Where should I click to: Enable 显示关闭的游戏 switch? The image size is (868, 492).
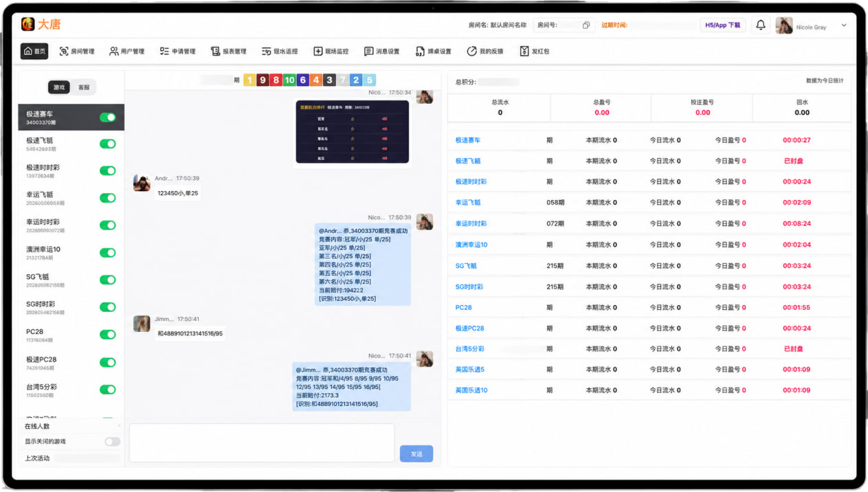click(x=112, y=442)
